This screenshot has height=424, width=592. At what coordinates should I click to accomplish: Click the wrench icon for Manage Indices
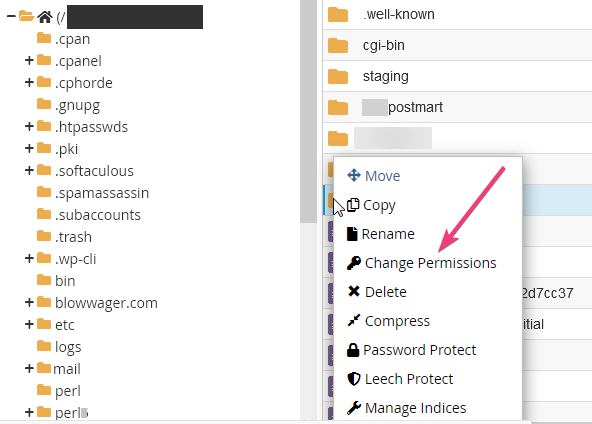(354, 408)
